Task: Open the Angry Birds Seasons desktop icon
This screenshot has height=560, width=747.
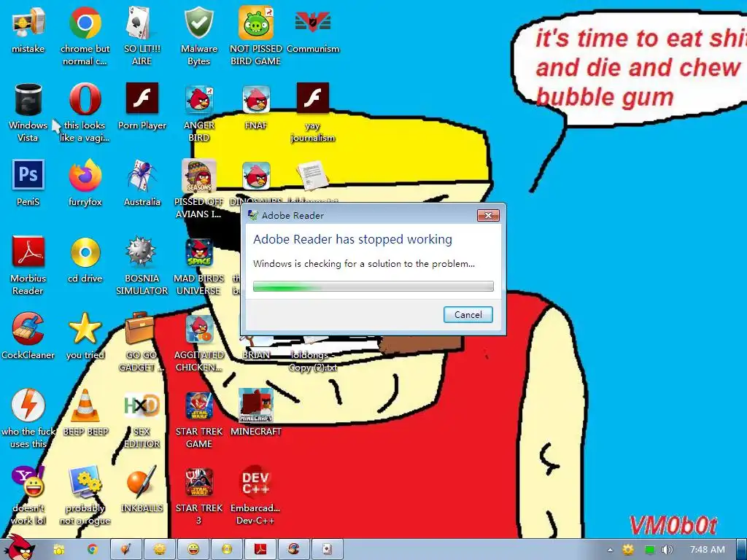Action: point(198,189)
